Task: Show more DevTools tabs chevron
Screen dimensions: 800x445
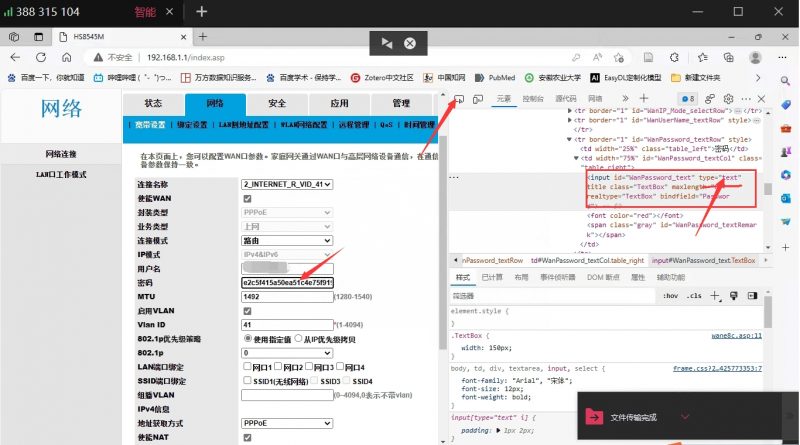Action: pyautogui.click(x=625, y=98)
